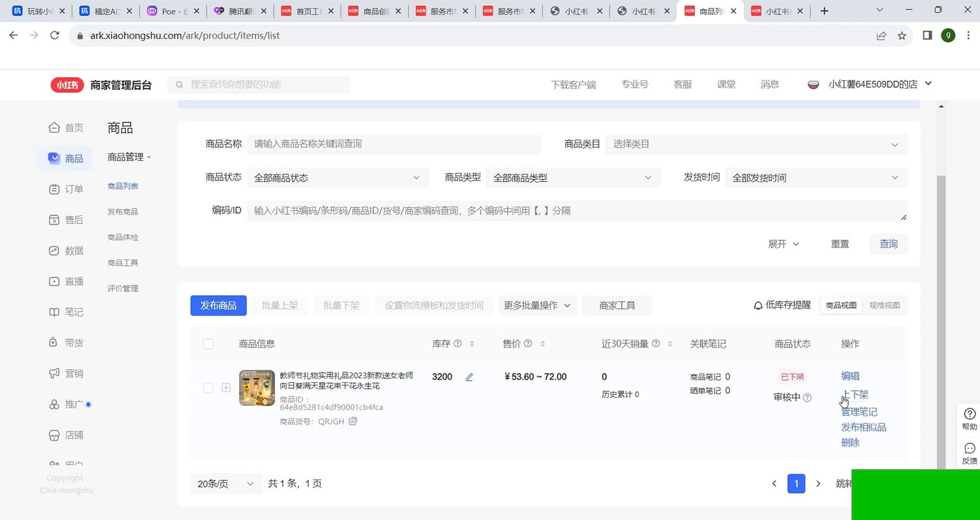Check the box for the teacher gift product
This screenshot has height=520, width=980.
pyautogui.click(x=208, y=387)
